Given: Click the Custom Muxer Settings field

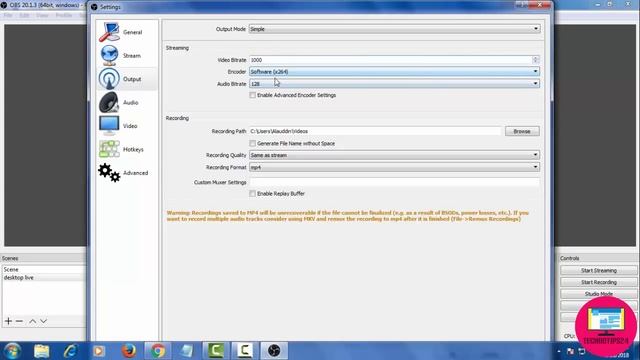Looking at the screenshot, I should pyautogui.click(x=394, y=182).
